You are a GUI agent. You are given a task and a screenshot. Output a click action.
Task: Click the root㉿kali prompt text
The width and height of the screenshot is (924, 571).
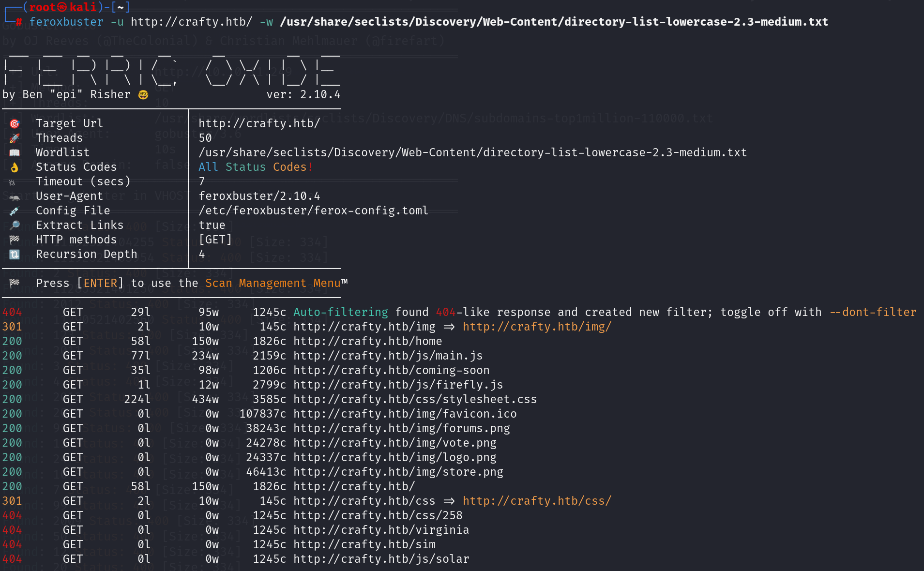[x=62, y=7]
